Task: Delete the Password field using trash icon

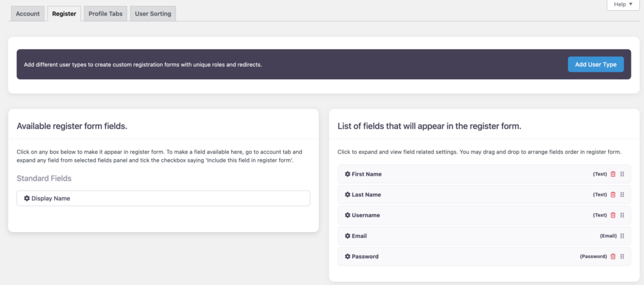Action: [613, 257]
